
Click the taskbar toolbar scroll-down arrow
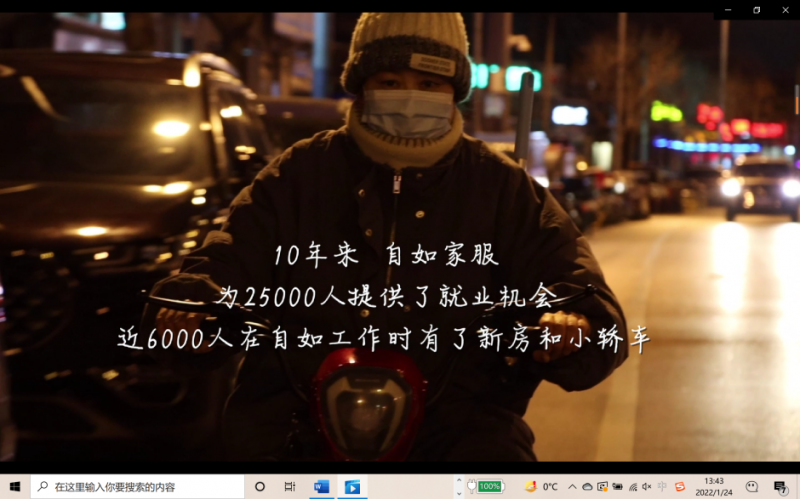(459, 493)
